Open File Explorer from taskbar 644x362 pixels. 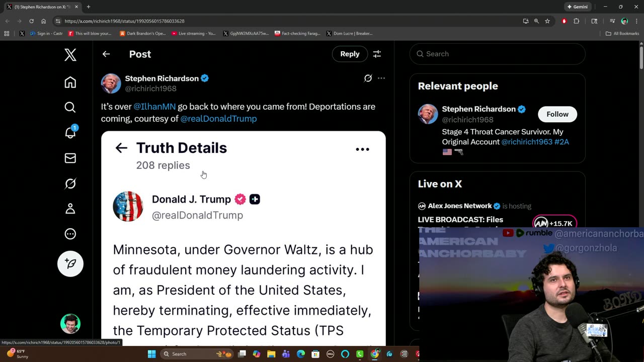pyautogui.click(x=271, y=354)
